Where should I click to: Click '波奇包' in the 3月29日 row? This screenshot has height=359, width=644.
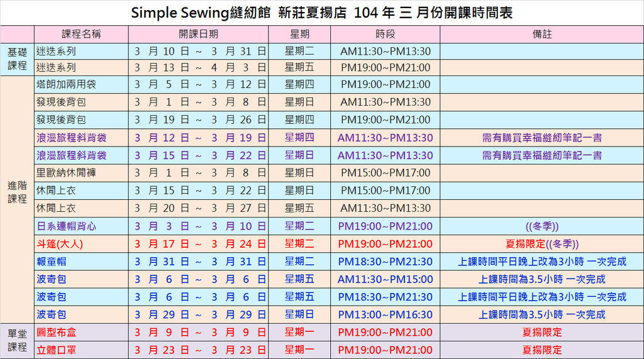pyautogui.click(x=51, y=314)
